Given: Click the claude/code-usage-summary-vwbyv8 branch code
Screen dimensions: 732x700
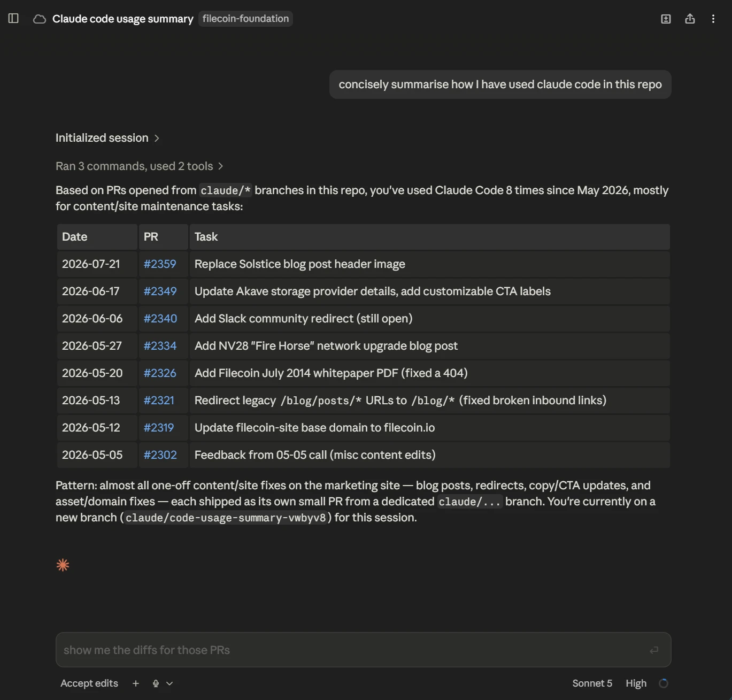Looking at the screenshot, I should point(226,518).
